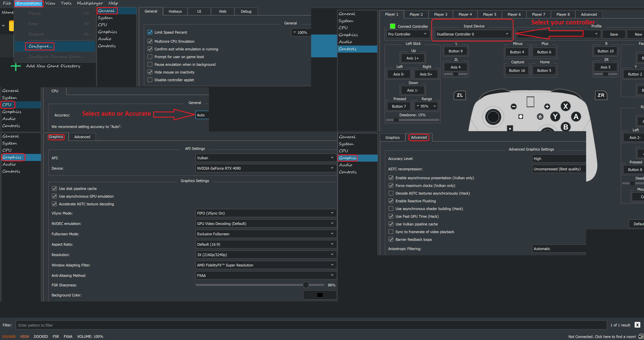The width and height of the screenshot is (644, 340).
Task: Open the Anti-Aliasing Method dropdown
Action: (x=266, y=275)
